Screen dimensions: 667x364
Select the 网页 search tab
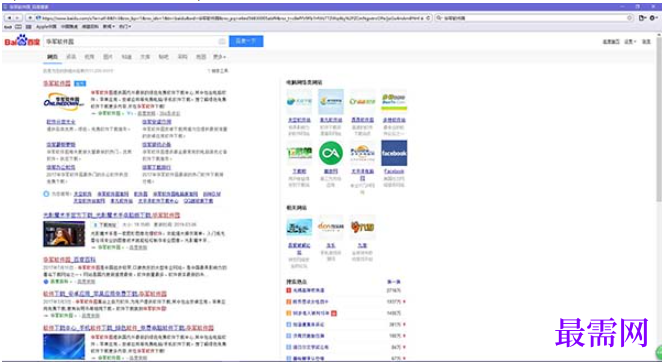pyautogui.click(x=52, y=57)
